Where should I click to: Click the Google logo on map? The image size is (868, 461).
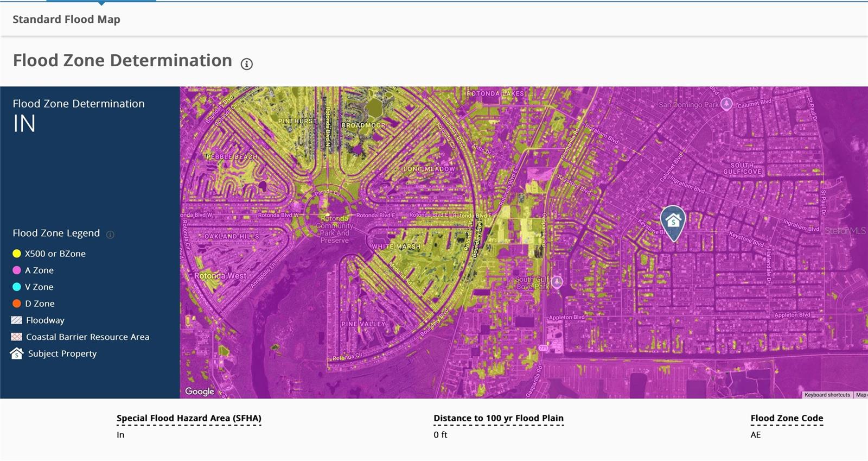click(x=200, y=391)
